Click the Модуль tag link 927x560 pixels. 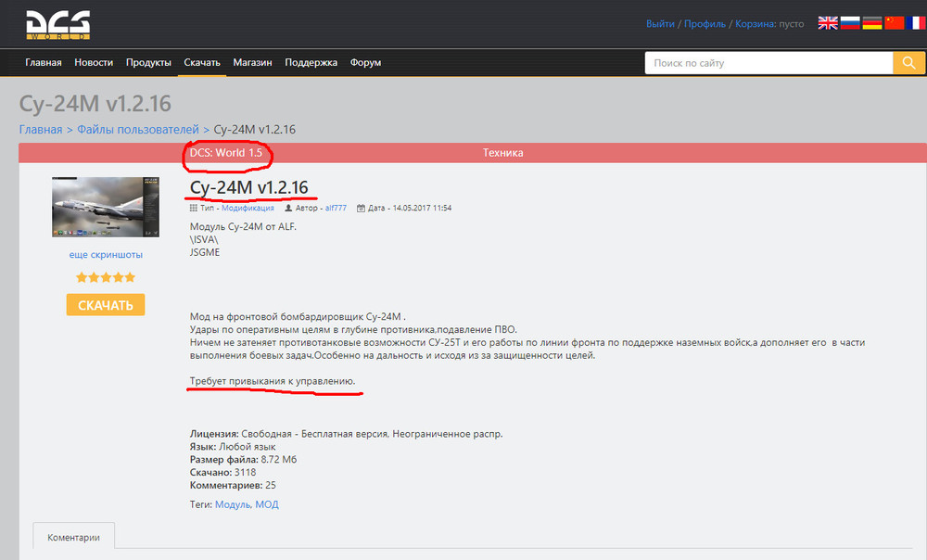(234, 504)
